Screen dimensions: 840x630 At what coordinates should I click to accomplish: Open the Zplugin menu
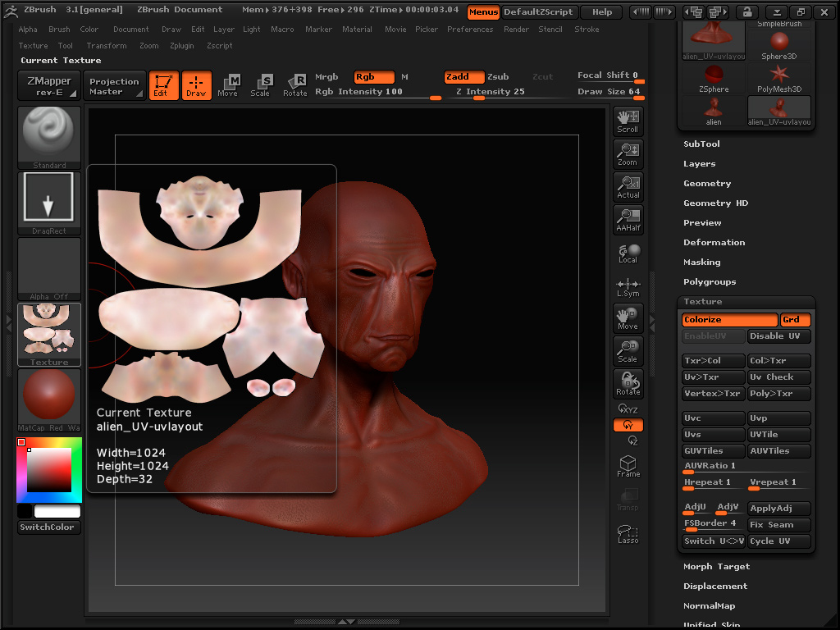coord(181,46)
